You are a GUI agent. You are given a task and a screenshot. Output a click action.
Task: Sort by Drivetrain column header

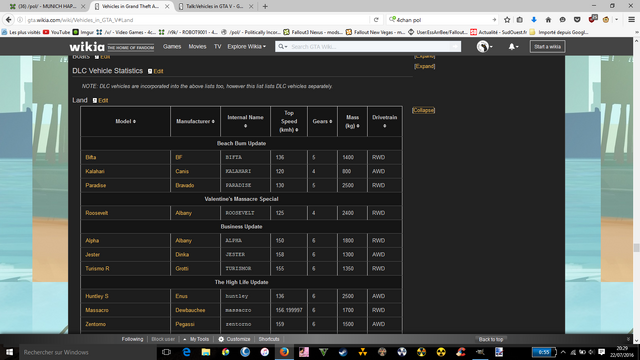click(384, 122)
